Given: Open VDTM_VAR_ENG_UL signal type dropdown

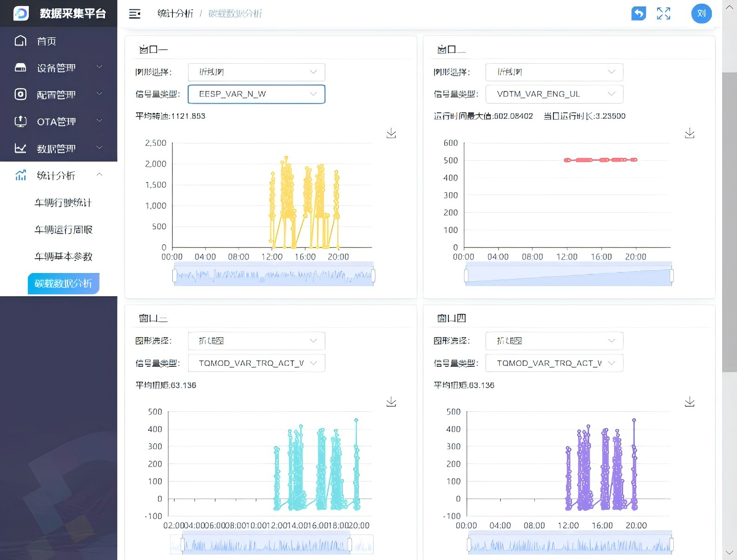Looking at the screenshot, I should click(x=554, y=94).
